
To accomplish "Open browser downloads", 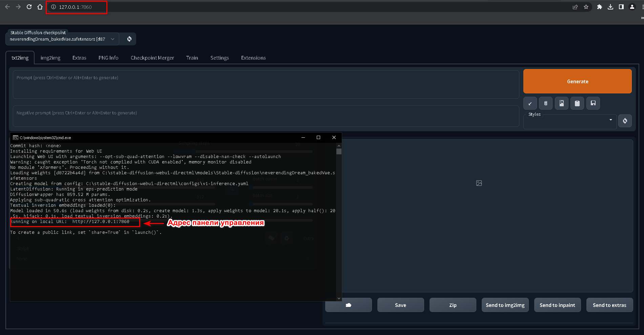I will [x=610, y=7].
